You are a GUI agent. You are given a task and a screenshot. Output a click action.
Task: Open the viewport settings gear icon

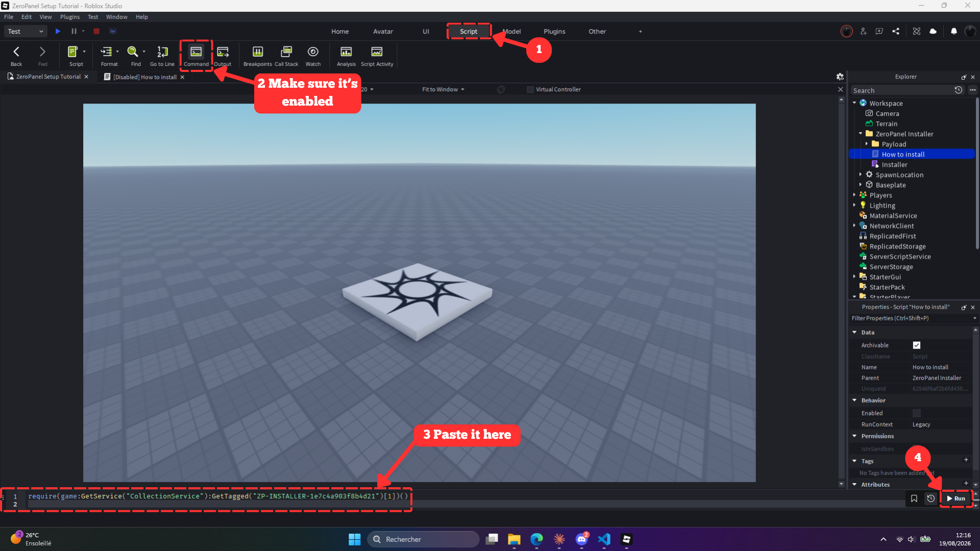[x=840, y=77]
